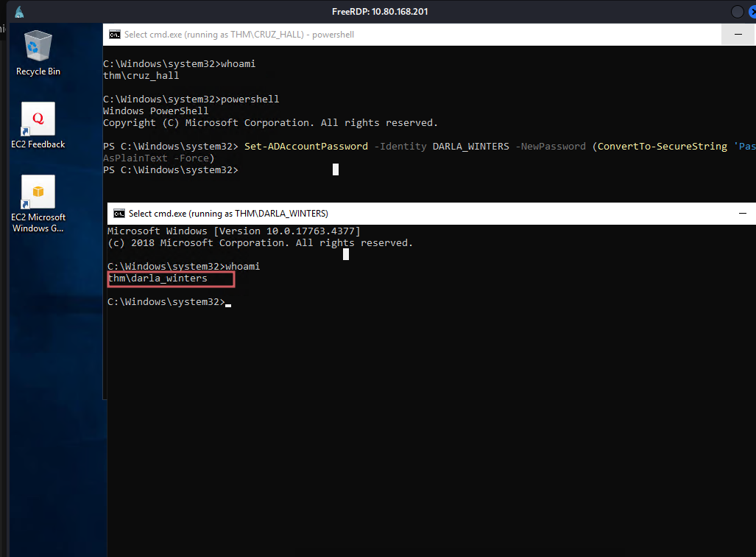Click the right circular button in FreeRDP title bar
The width and height of the screenshot is (756, 557).
(x=752, y=12)
